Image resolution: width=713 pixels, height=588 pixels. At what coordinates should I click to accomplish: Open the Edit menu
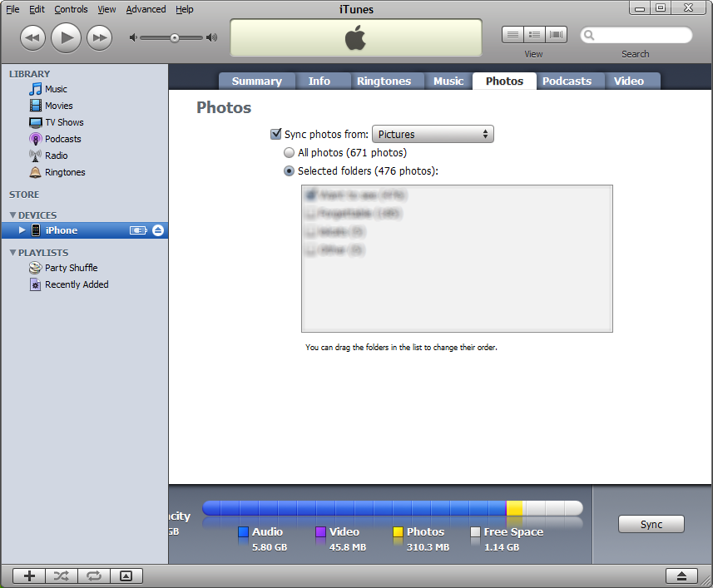[37, 9]
